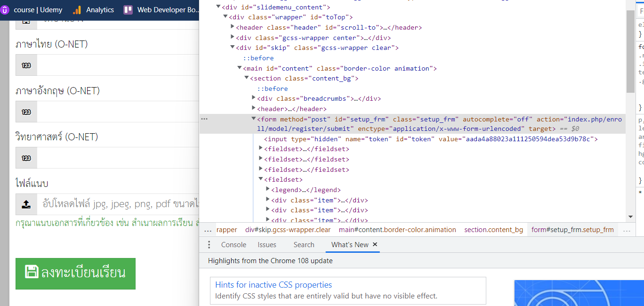The height and width of the screenshot is (306, 644).
Task: Click the ellipsis beside the form element
Action: click(x=204, y=119)
